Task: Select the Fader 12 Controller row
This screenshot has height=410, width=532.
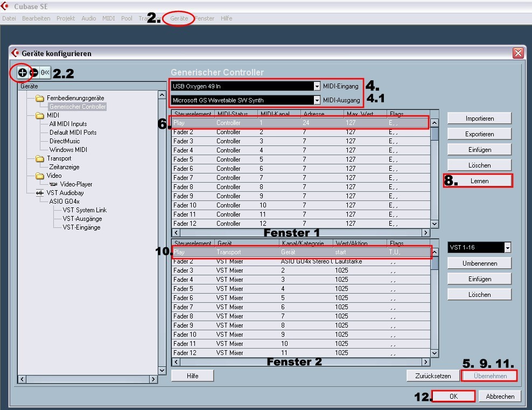Action: click(300, 224)
